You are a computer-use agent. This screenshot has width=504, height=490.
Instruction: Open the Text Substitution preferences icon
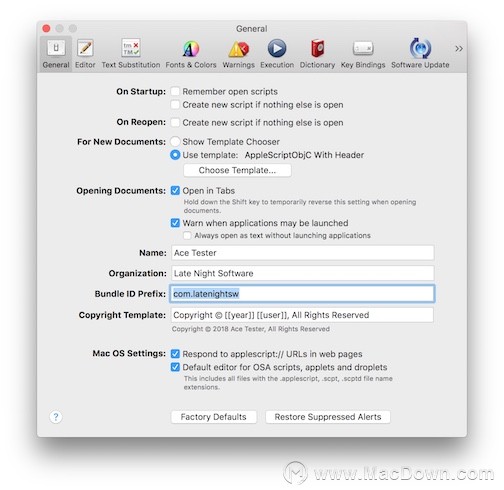131,48
